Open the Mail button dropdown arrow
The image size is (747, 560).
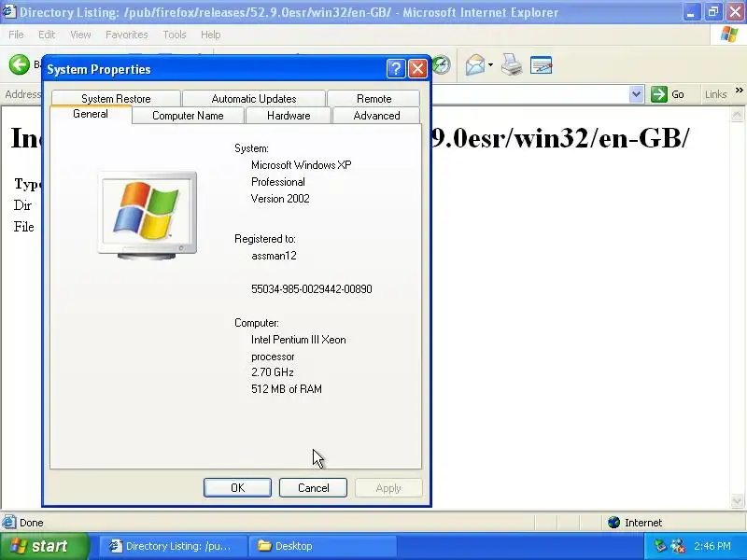pos(491,65)
